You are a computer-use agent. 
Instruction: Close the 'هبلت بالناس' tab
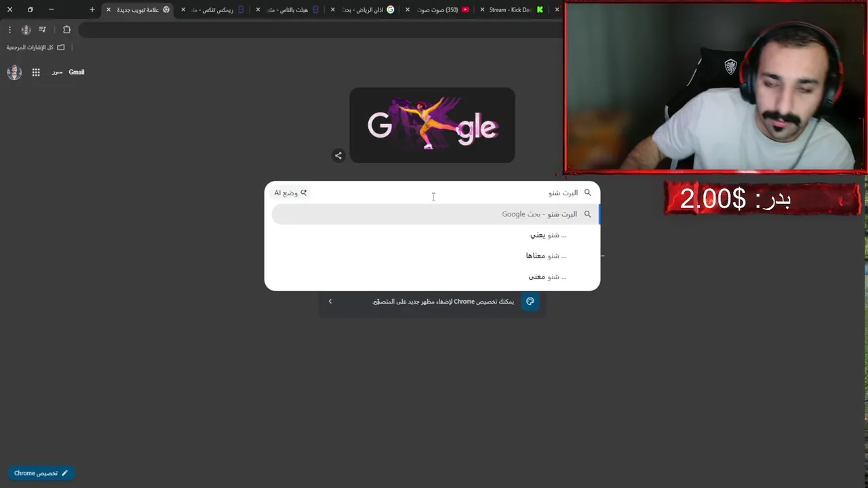click(258, 9)
